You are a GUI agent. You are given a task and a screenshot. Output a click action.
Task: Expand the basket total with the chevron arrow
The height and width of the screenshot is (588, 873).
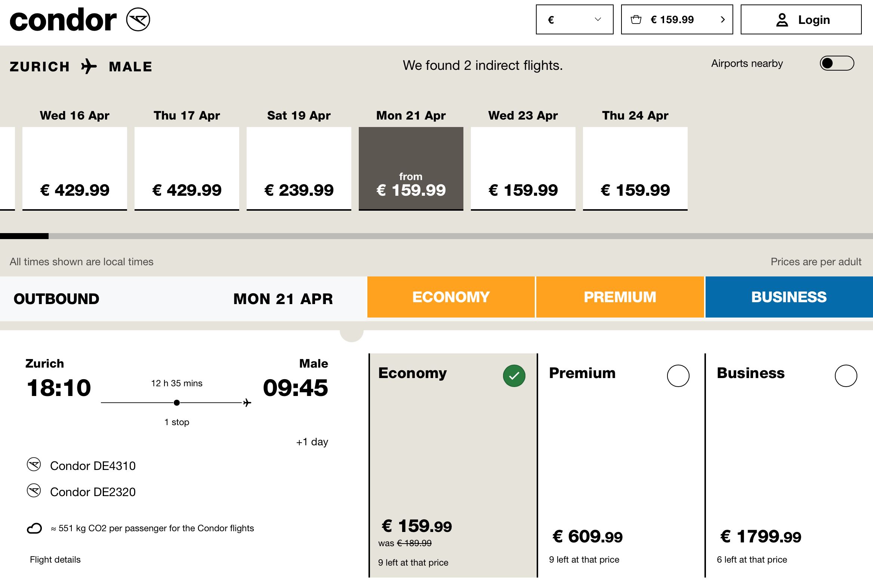point(722,19)
